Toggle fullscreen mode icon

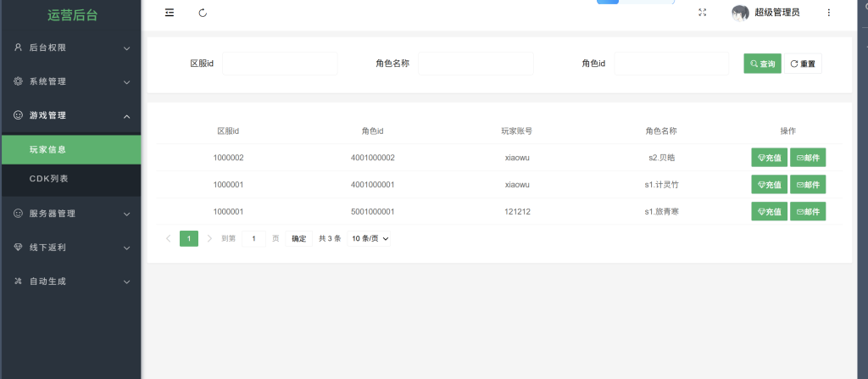pos(702,13)
